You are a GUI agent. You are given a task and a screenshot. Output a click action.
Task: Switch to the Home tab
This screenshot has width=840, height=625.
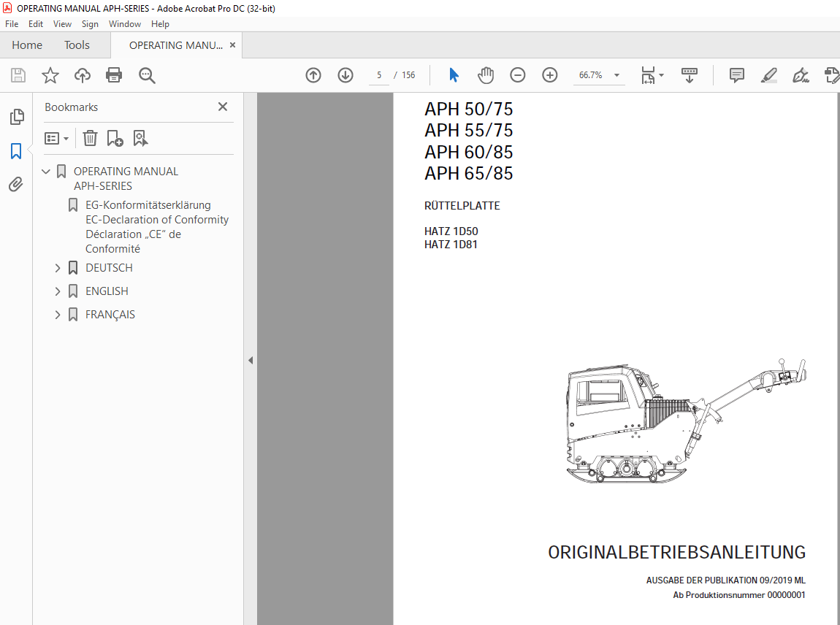click(x=27, y=45)
